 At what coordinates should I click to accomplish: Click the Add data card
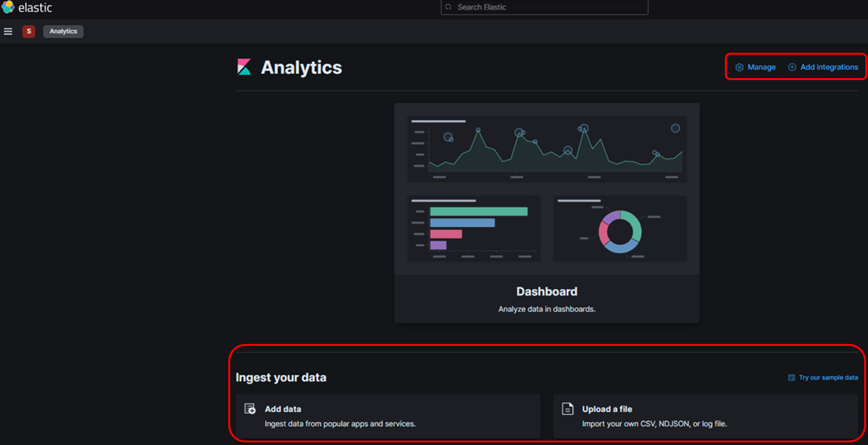pyautogui.click(x=388, y=416)
